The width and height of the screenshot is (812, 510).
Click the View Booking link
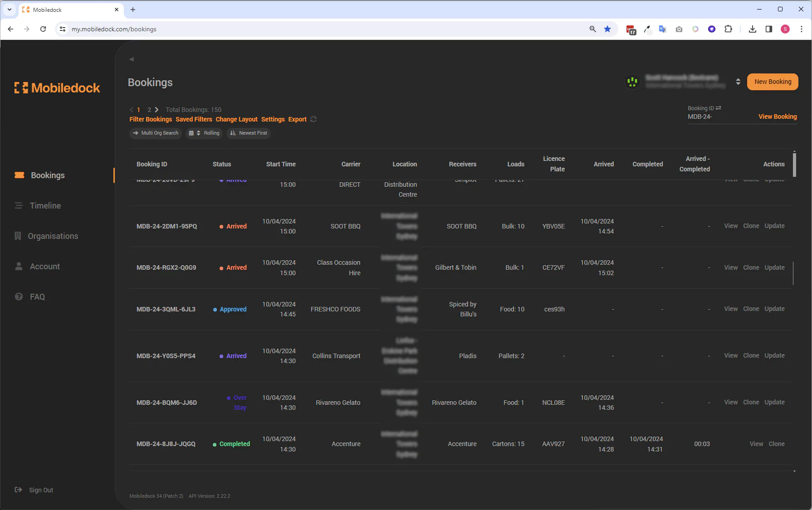[x=778, y=117]
